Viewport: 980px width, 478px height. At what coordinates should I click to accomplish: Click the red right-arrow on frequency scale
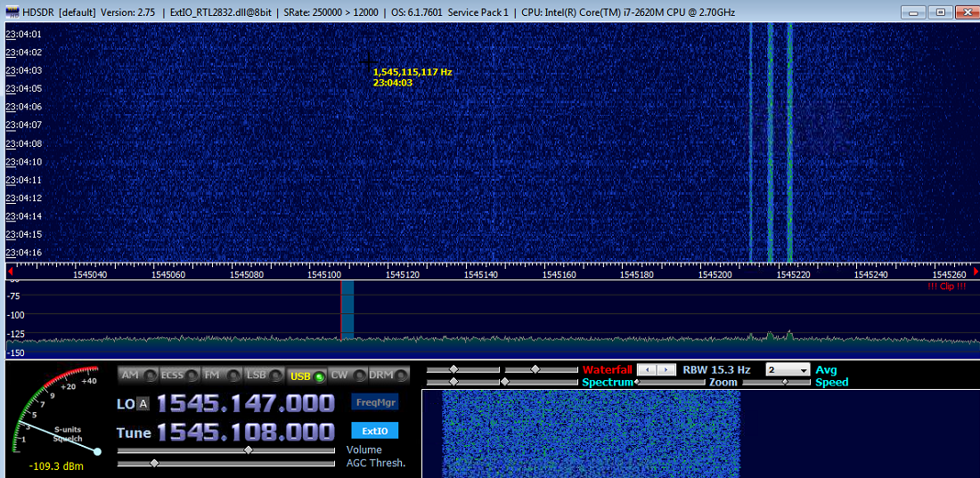974,270
